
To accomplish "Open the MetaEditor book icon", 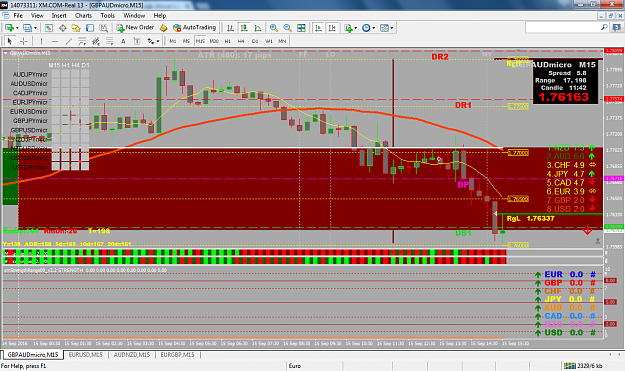I will (x=163, y=28).
